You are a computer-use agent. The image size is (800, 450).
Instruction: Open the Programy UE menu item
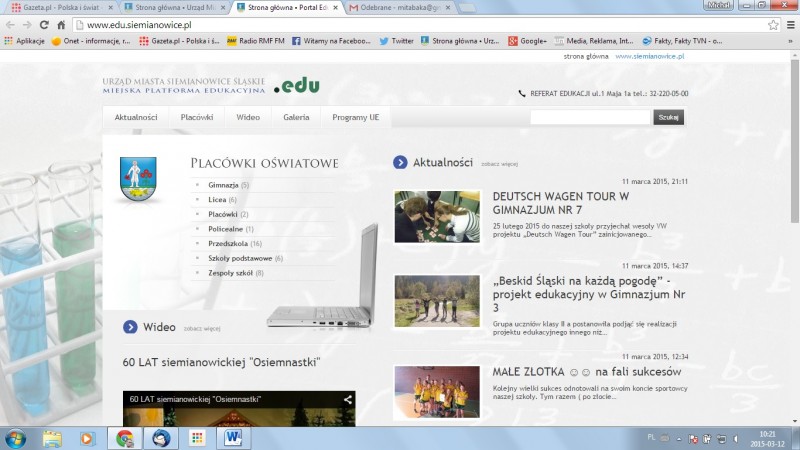pyautogui.click(x=356, y=117)
